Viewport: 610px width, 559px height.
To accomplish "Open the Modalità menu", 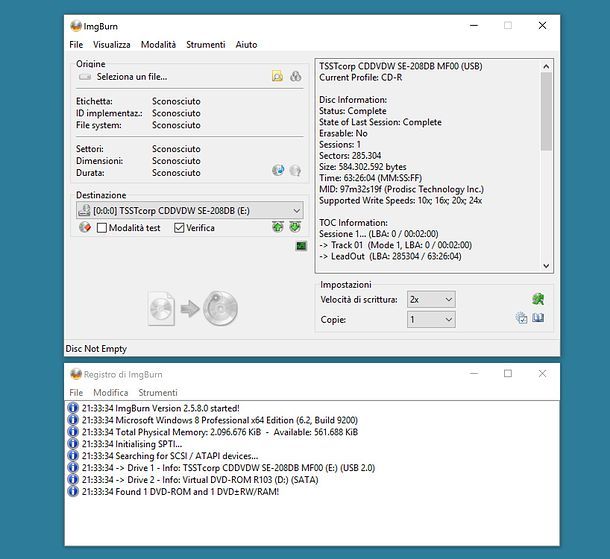I will 158,45.
